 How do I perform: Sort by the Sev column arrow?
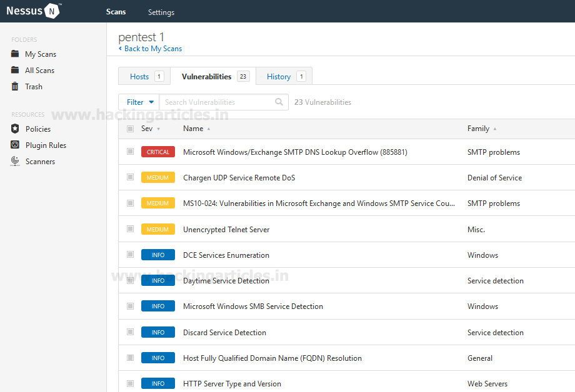[x=158, y=129]
